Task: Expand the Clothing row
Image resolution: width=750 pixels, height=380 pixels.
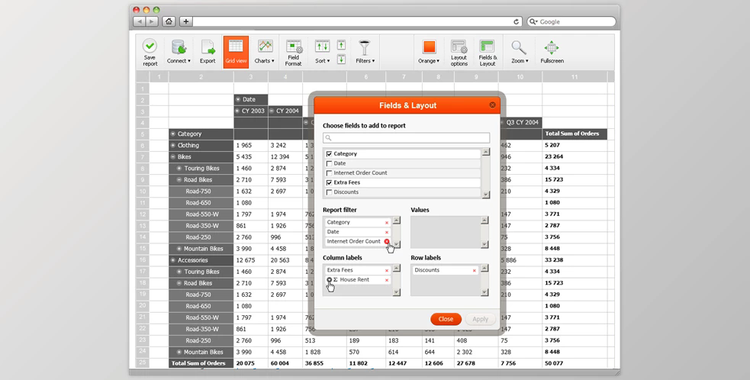Action: click(x=173, y=145)
